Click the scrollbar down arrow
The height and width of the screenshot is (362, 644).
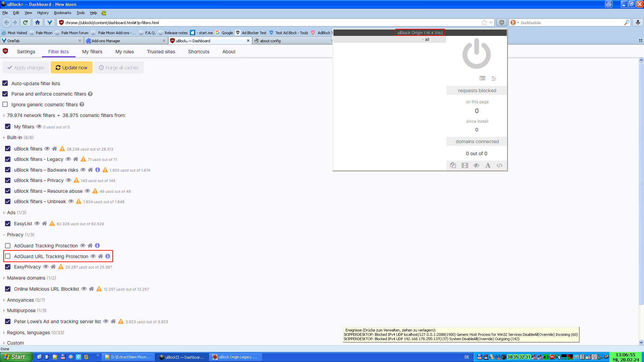click(641, 342)
